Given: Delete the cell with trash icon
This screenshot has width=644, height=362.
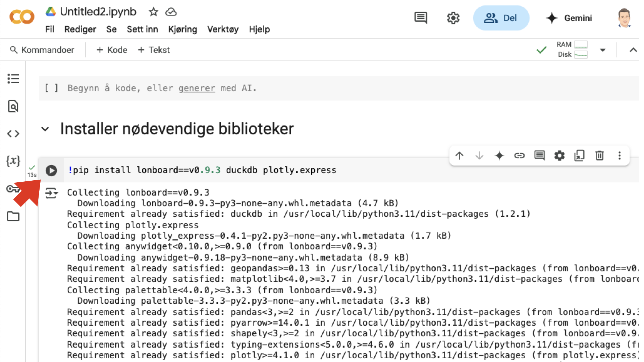Looking at the screenshot, I should point(599,156).
